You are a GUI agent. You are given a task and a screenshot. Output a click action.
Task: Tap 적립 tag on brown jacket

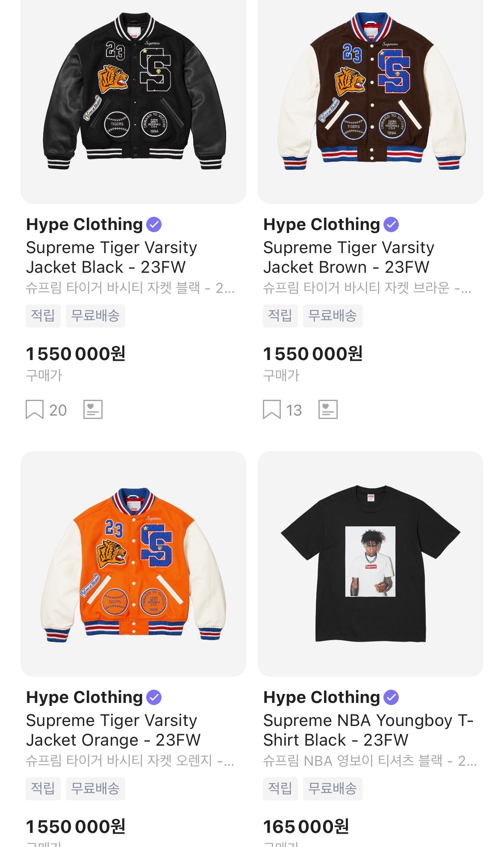(280, 316)
